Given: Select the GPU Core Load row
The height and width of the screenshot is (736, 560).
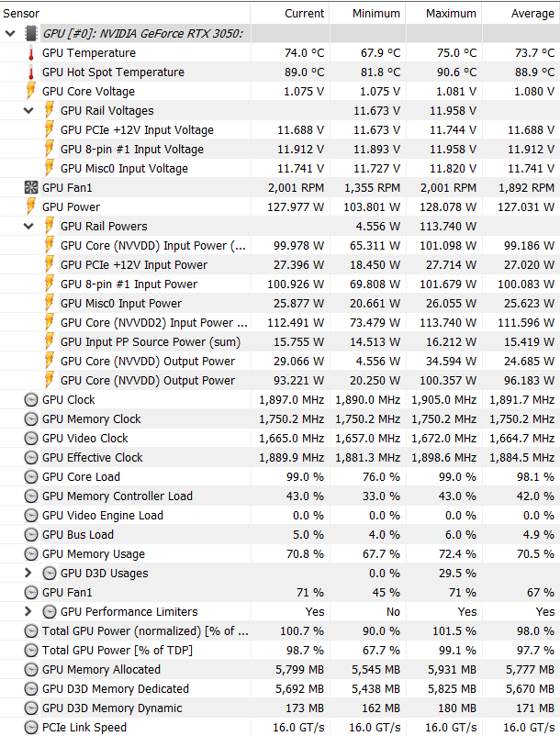Looking at the screenshot, I should tap(280, 477).
